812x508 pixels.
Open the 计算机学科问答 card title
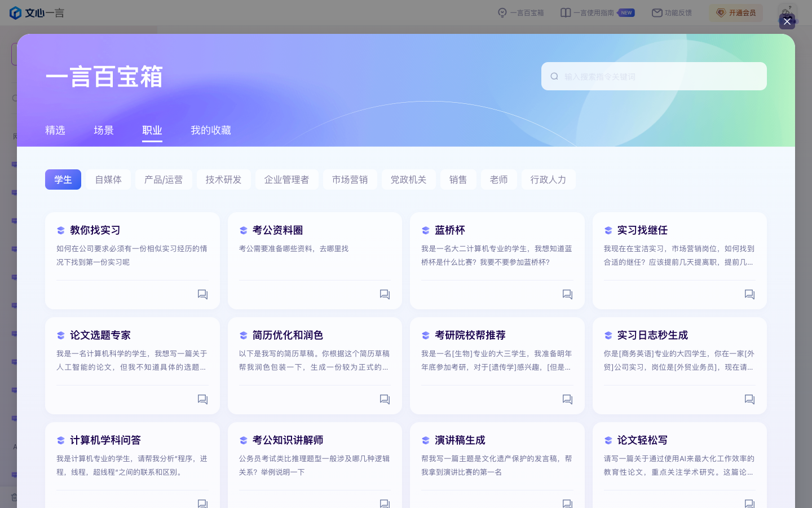105,440
